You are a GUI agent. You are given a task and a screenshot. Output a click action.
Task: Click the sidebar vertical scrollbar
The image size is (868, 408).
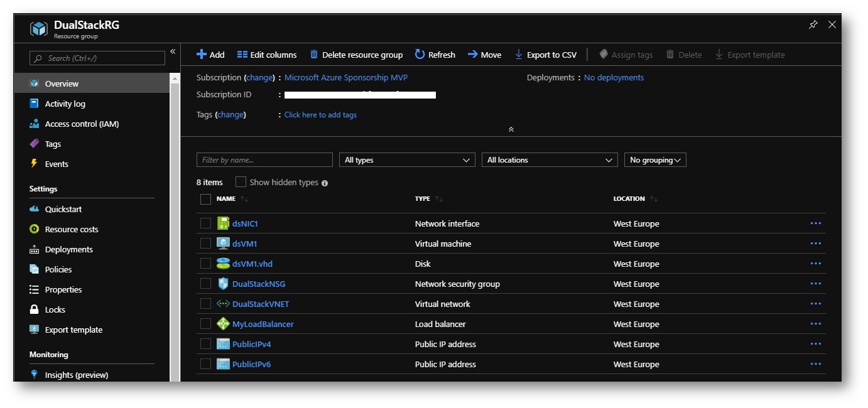(x=175, y=227)
